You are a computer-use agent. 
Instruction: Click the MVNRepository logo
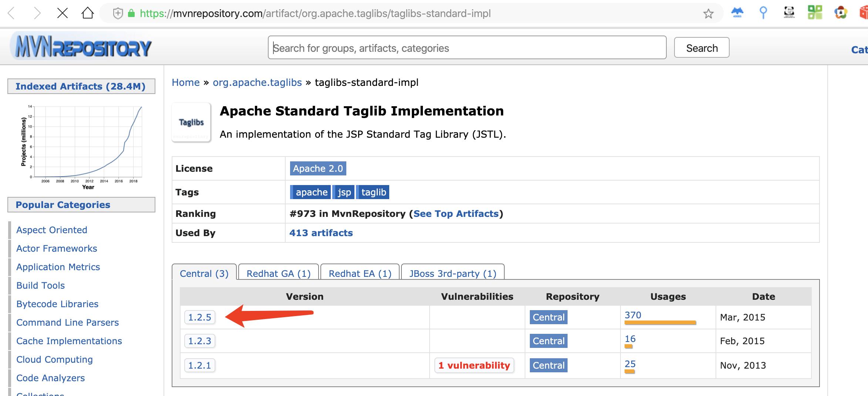[x=81, y=47]
